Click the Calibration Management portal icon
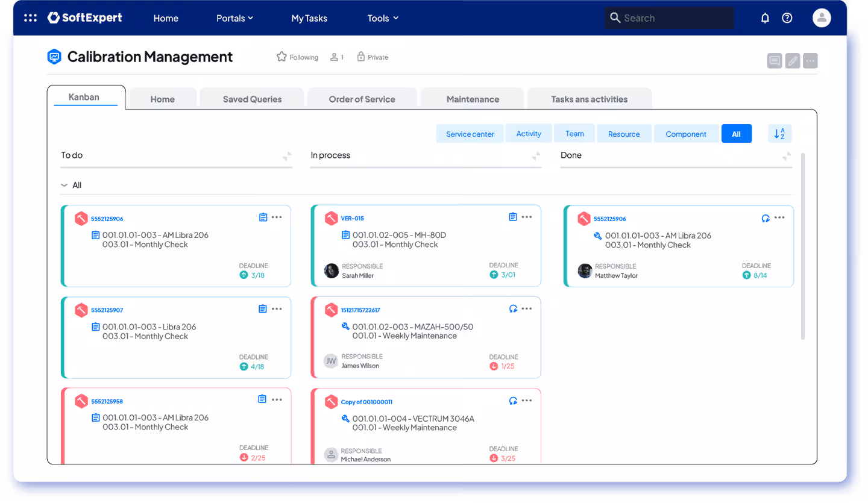 54,57
